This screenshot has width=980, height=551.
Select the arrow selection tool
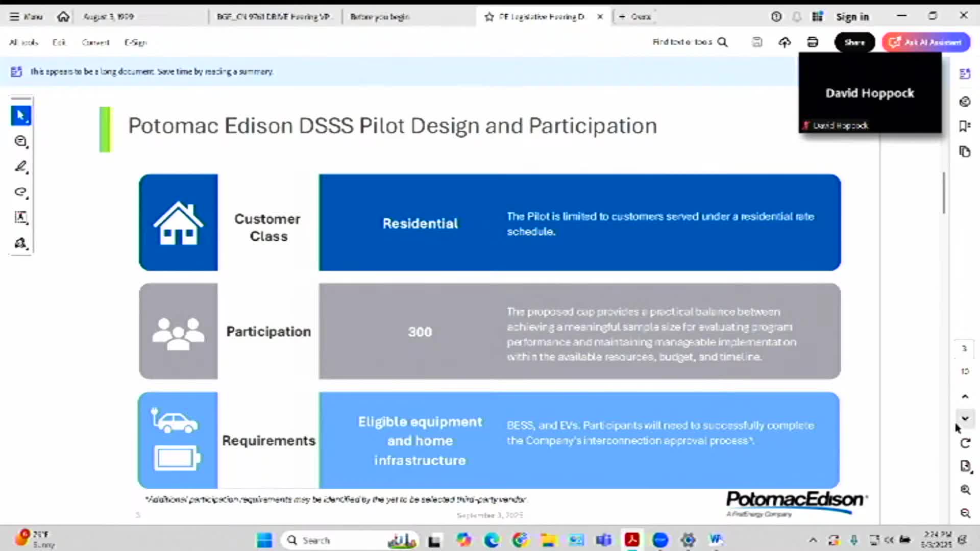(x=20, y=115)
